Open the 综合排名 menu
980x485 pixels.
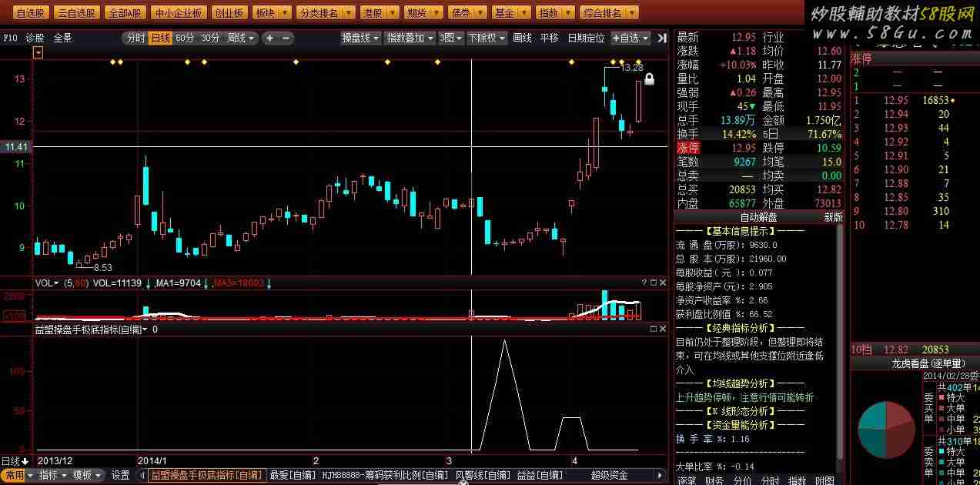609,13
